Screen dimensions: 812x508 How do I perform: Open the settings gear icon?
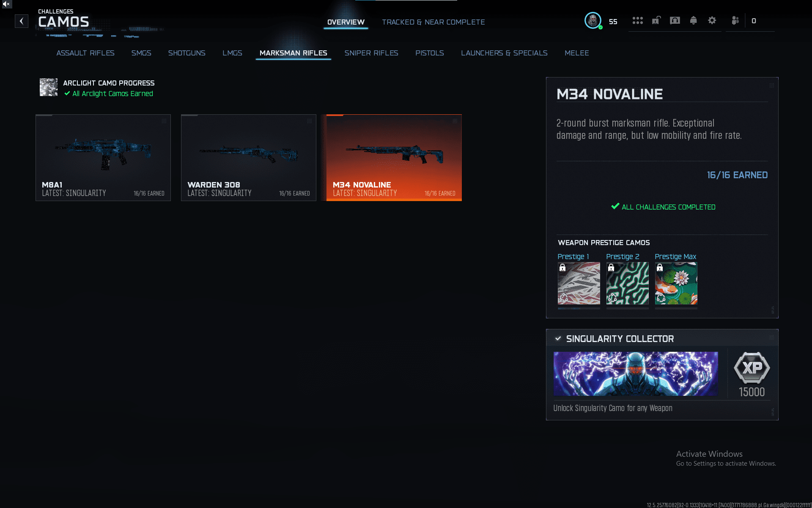pyautogui.click(x=712, y=20)
